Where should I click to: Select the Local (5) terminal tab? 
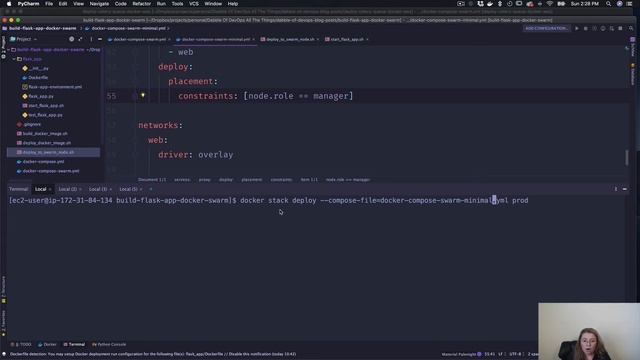point(128,189)
